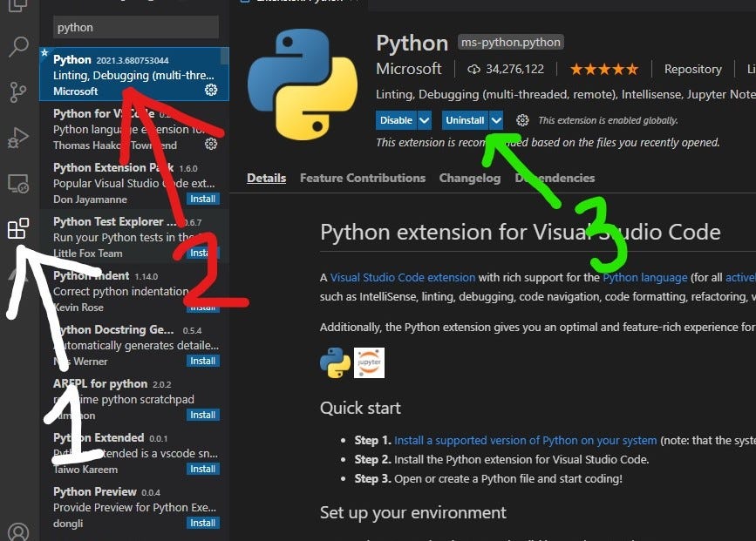The image size is (756, 541).
Task: Open the Search view in the activity bar
Action: [19, 48]
